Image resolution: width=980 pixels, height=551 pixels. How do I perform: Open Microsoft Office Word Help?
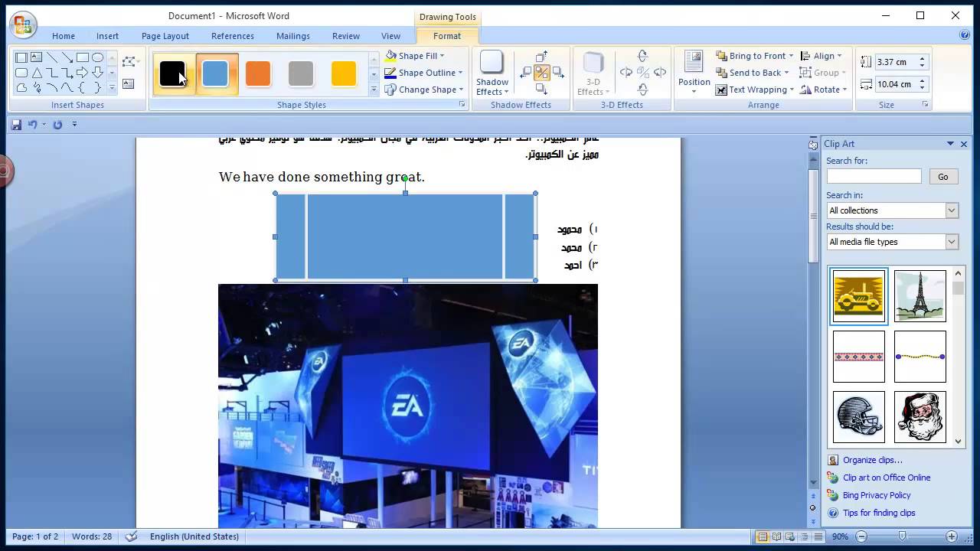[965, 35]
